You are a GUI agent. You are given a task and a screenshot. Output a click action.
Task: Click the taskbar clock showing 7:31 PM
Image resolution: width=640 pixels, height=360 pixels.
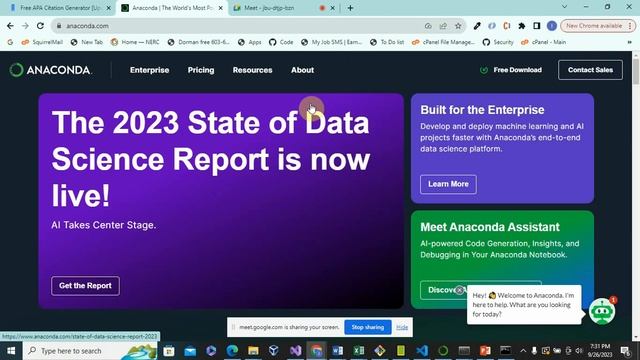click(600, 351)
